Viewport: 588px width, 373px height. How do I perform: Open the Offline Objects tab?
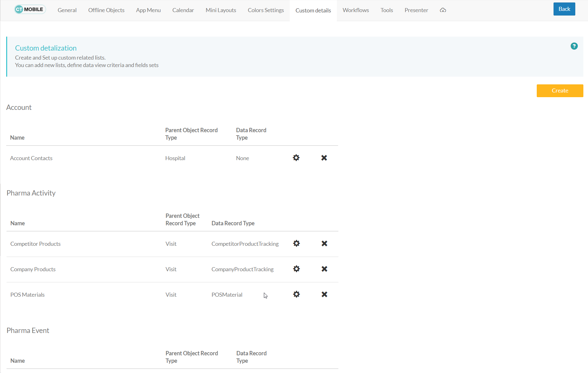(106, 10)
